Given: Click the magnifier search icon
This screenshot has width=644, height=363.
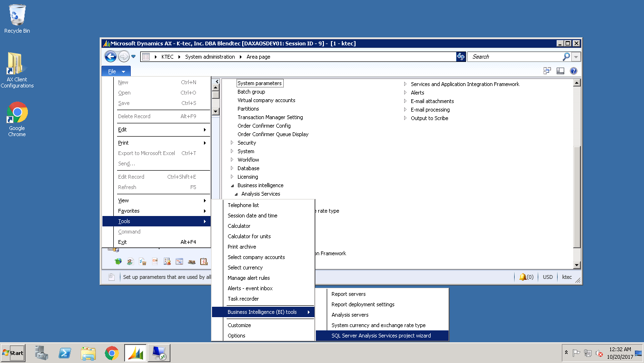Looking at the screenshot, I should (x=566, y=57).
